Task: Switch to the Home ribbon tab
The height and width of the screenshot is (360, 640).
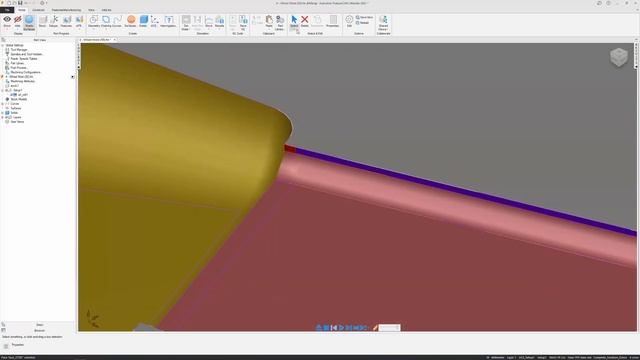Action: tap(22, 10)
